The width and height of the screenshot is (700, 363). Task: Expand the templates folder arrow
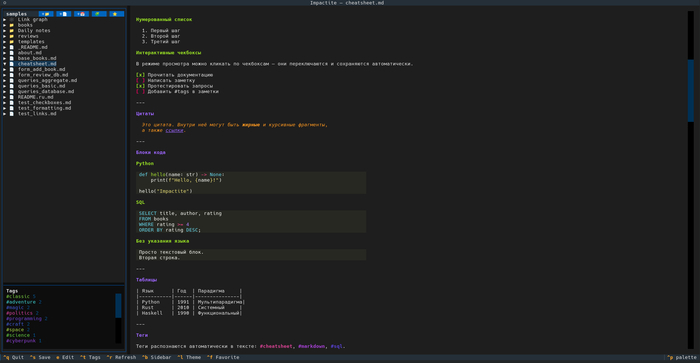(x=4, y=42)
